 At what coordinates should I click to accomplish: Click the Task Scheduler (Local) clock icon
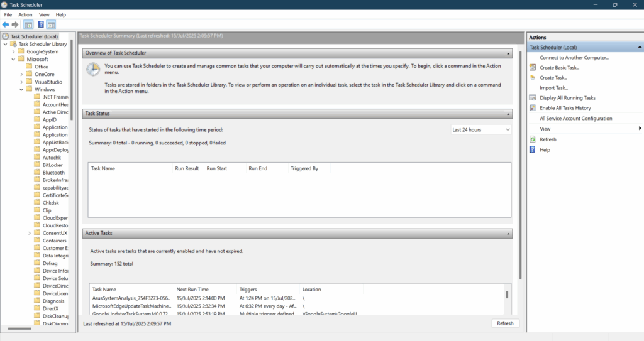click(5, 36)
